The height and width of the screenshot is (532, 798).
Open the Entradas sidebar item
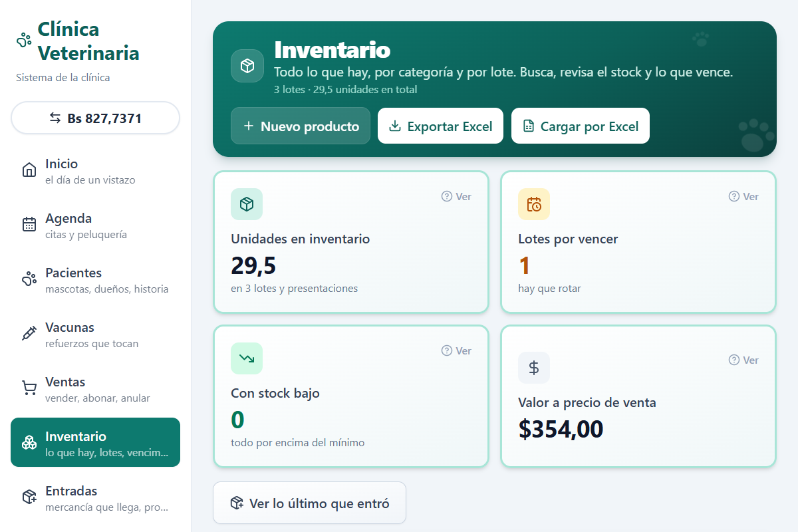(95, 497)
